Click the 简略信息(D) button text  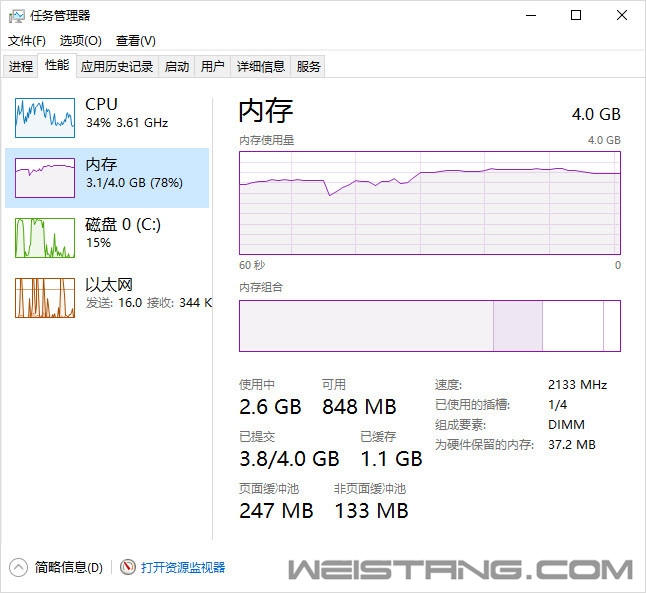[x=68, y=567]
